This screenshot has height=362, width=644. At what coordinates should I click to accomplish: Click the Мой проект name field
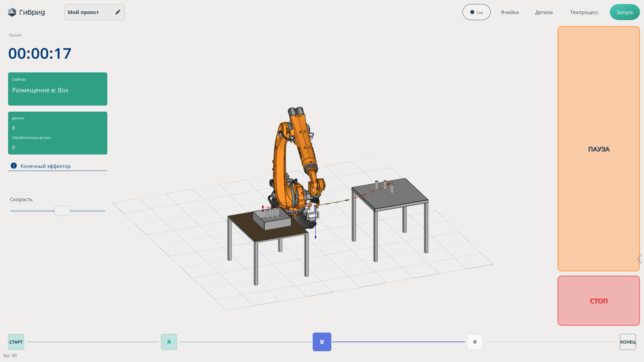pyautogui.click(x=88, y=12)
